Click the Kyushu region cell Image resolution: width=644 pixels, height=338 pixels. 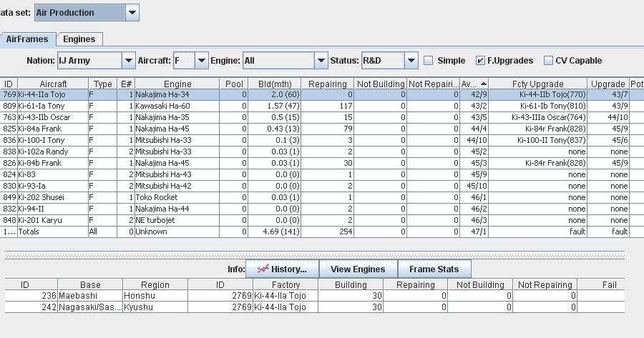(155, 307)
